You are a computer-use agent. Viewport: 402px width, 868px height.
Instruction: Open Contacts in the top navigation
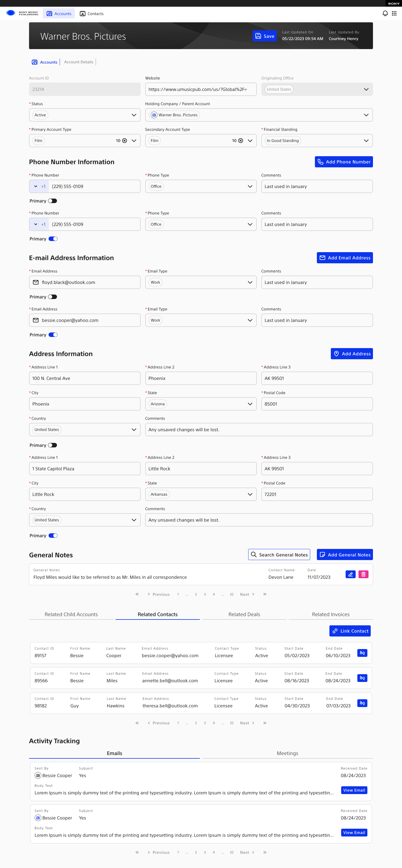click(x=91, y=13)
